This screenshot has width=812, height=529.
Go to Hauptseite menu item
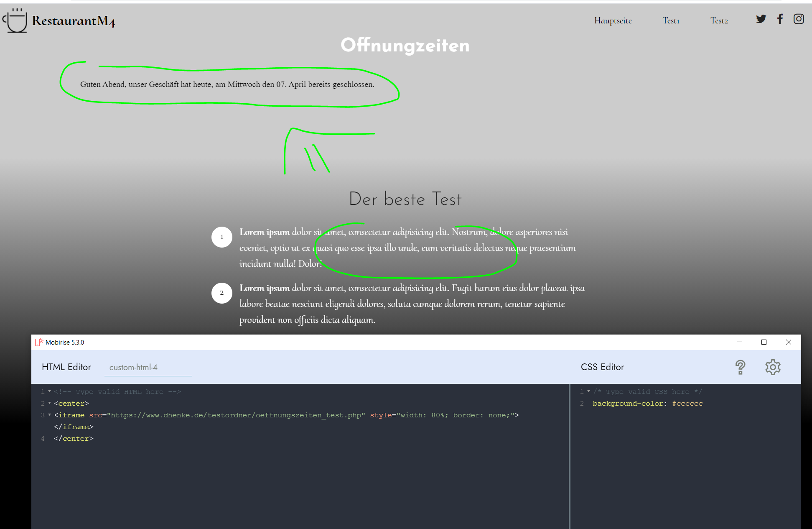[613, 20]
